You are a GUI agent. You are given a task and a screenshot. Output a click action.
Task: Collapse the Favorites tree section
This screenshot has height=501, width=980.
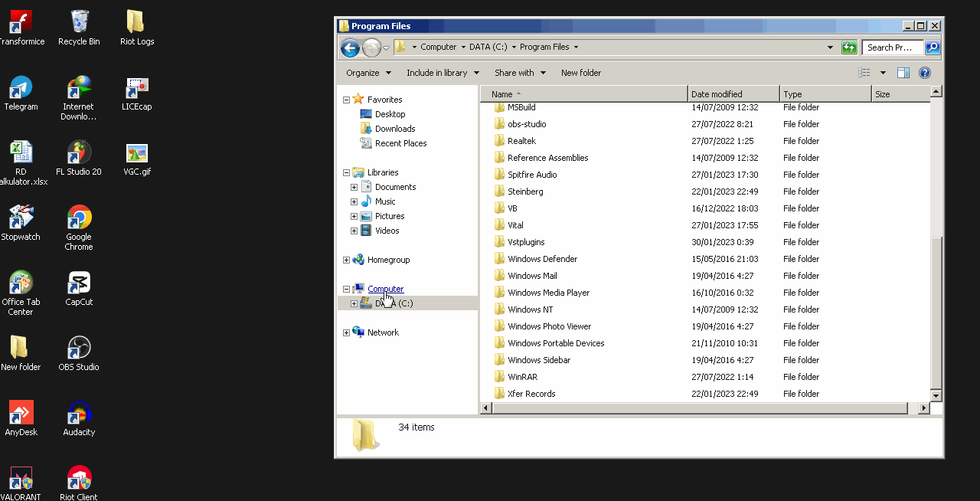(346, 100)
